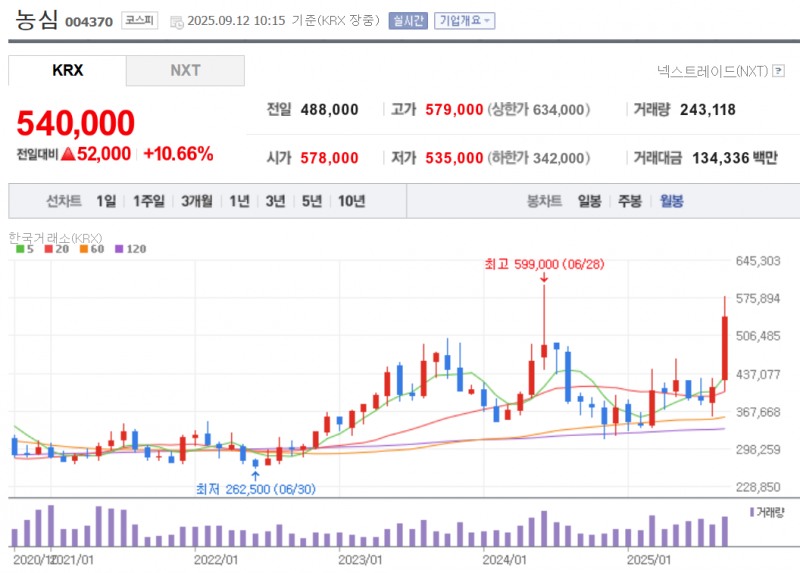Click the 고가 579,000 value
The image size is (800, 573).
[454, 110]
